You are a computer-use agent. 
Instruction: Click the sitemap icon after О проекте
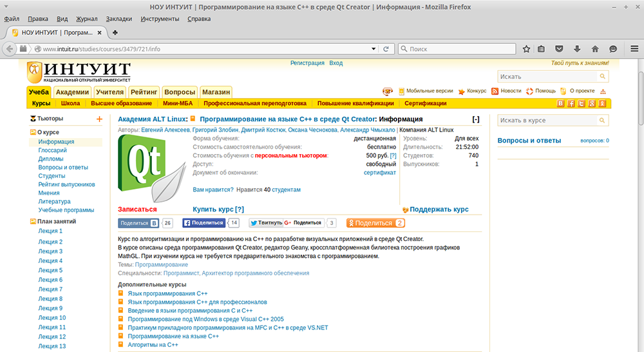pos(603,92)
